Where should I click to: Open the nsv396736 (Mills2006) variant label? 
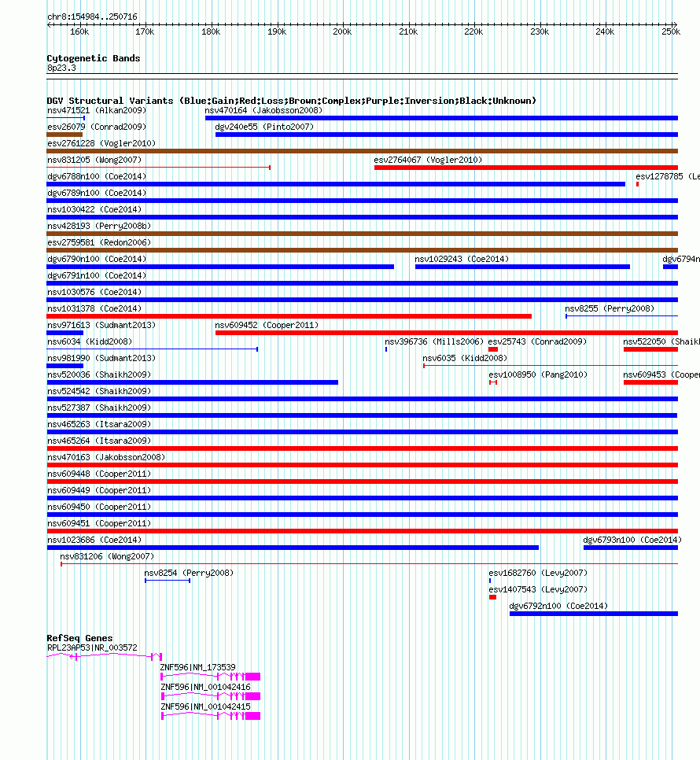point(434,341)
